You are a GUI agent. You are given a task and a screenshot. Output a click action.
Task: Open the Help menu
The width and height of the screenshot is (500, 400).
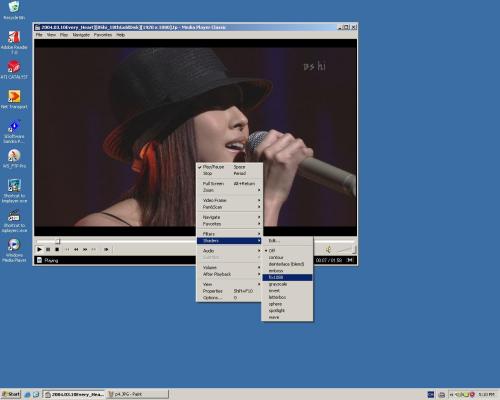point(120,35)
